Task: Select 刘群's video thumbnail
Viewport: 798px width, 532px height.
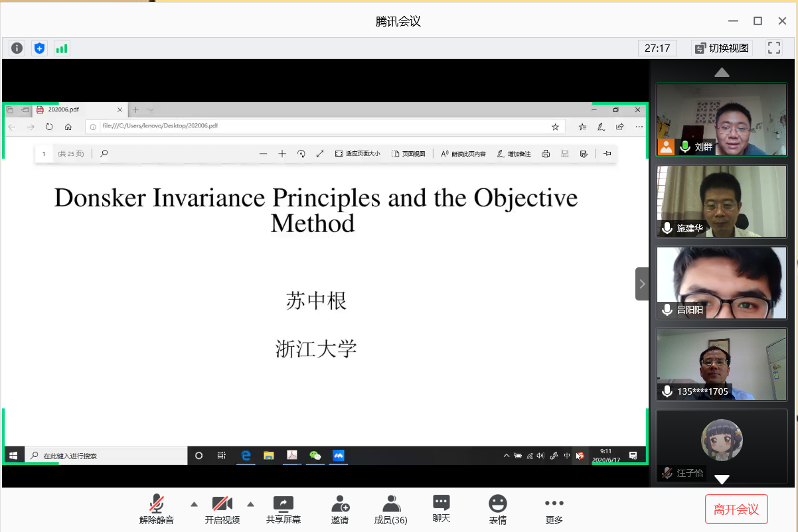Action: click(722, 119)
